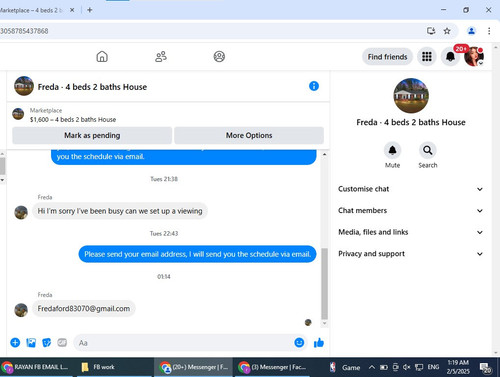This screenshot has height=377, width=500.
Task: Choose a GIF icon in composer
Action: [x=62, y=342]
